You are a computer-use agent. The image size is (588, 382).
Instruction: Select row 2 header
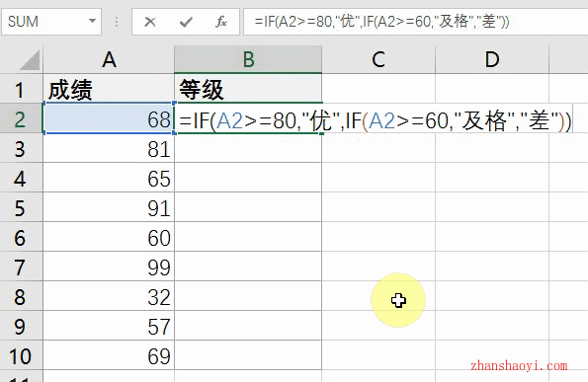point(22,118)
